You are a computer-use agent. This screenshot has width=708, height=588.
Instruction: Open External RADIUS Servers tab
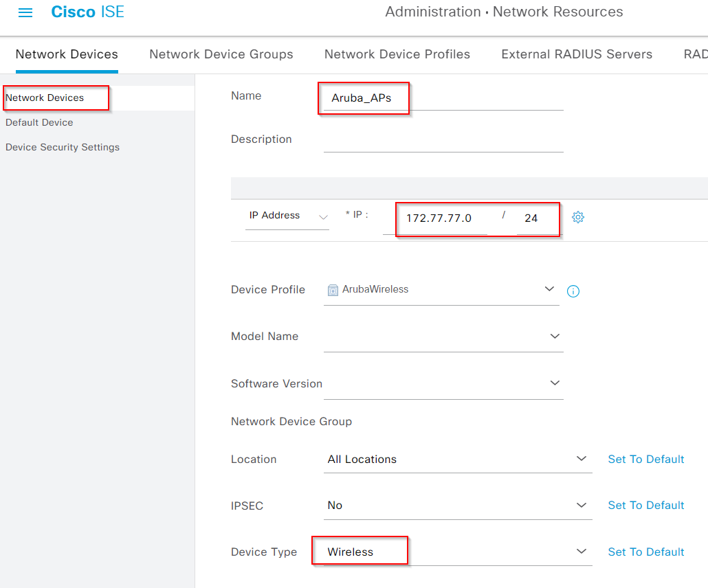[x=577, y=54]
